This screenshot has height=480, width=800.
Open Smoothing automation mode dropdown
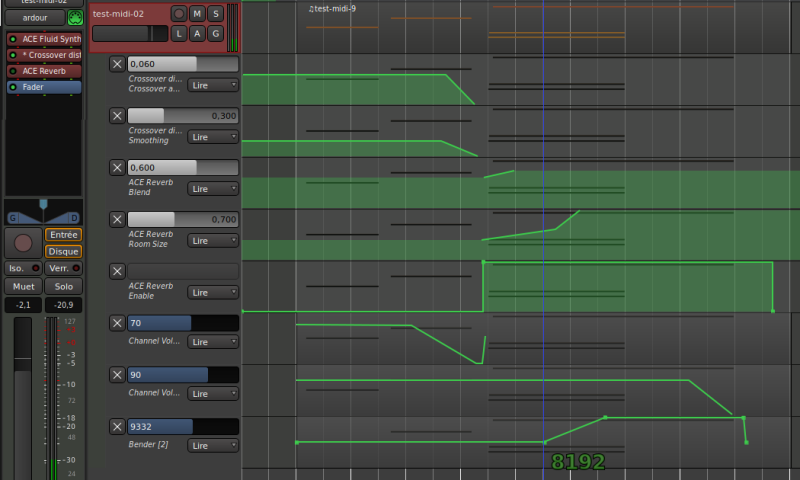pos(213,137)
